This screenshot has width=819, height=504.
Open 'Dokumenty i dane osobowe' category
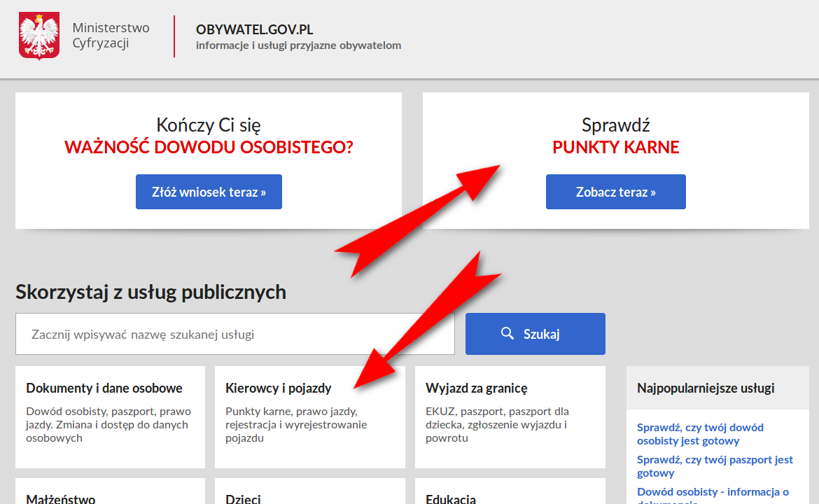click(104, 388)
